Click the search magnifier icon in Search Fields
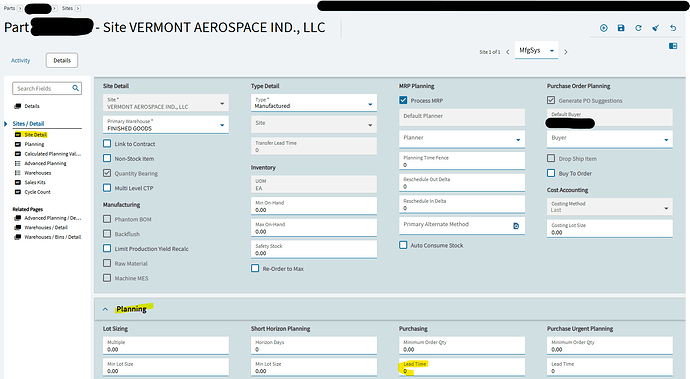The width and height of the screenshot is (690, 379). [x=76, y=88]
